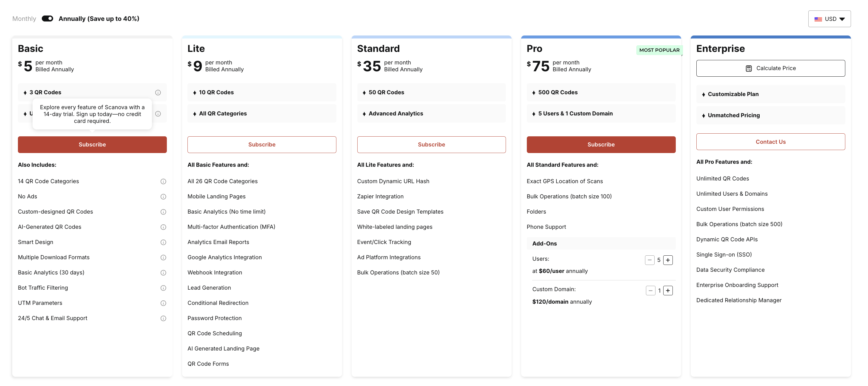The height and width of the screenshot is (386, 868).
Task: Subscribe to the Pro plan
Action: pos(601,144)
